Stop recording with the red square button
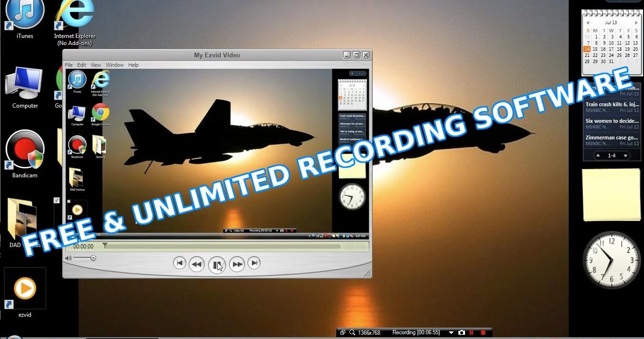Screen dimensions: 644x339 point(483,333)
